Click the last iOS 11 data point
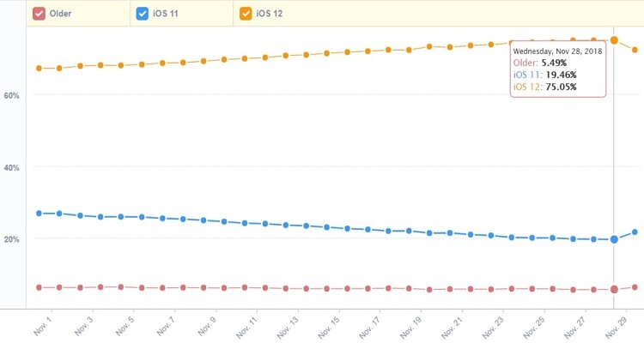Viewport: 644px width, 343px height. click(x=635, y=232)
